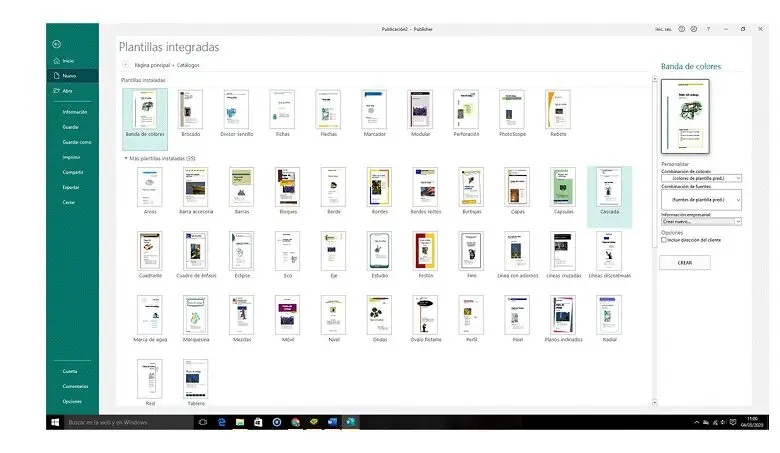Collapse Más plantillas instaladas section

(126, 158)
